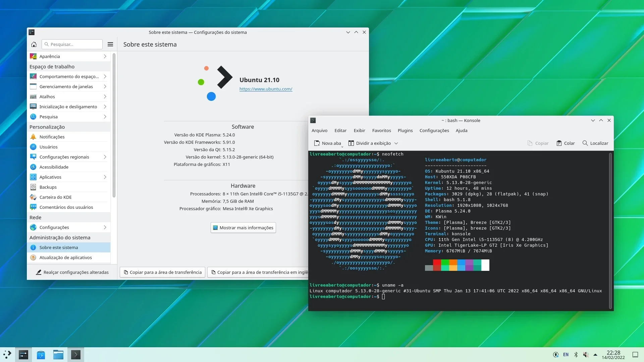Open Dolphin file manager in taskbar
644x362 pixels.
pos(58,355)
